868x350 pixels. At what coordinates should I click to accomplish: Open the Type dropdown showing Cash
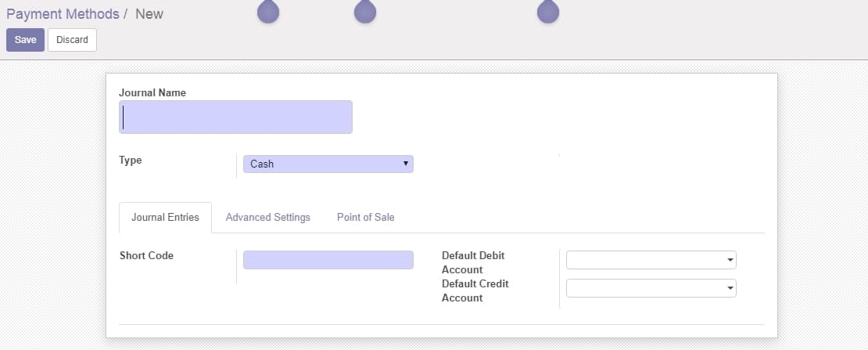pos(328,164)
